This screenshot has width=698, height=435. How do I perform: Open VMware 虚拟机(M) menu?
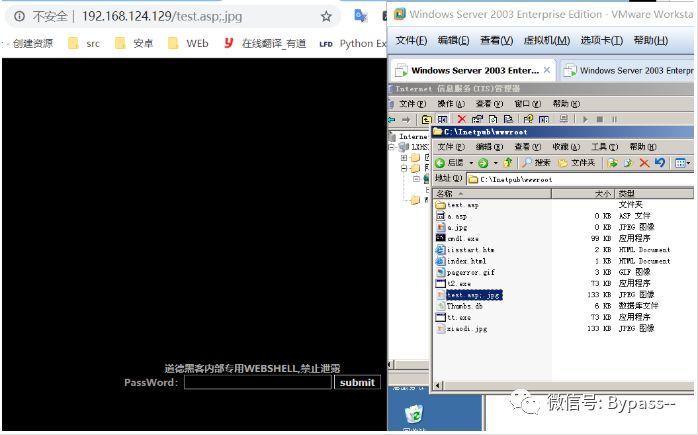point(546,41)
